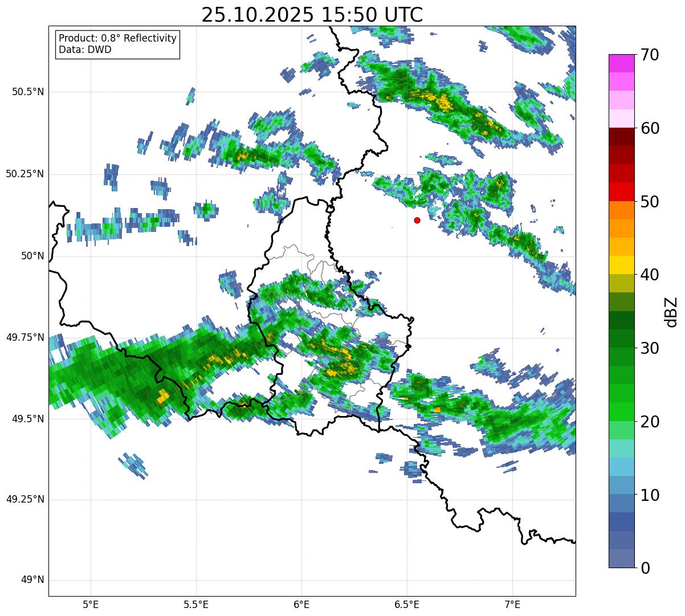Click the 'Data: DWD' text
The height and width of the screenshot is (616, 685).
pos(85,50)
